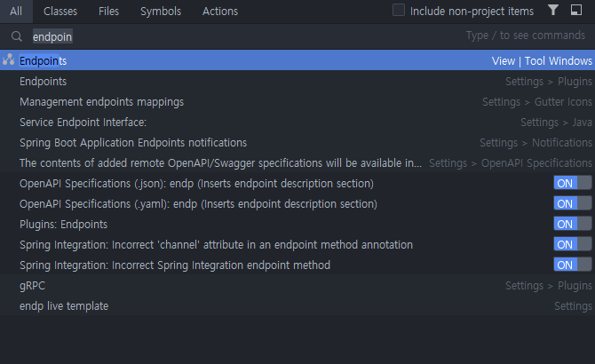The image size is (595, 364).
Task: Switch to the Actions tab
Action: (220, 12)
